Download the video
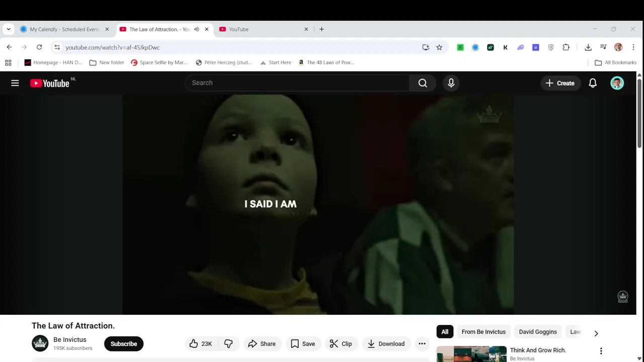Screen dimensions: 644x362 click(x=386, y=344)
